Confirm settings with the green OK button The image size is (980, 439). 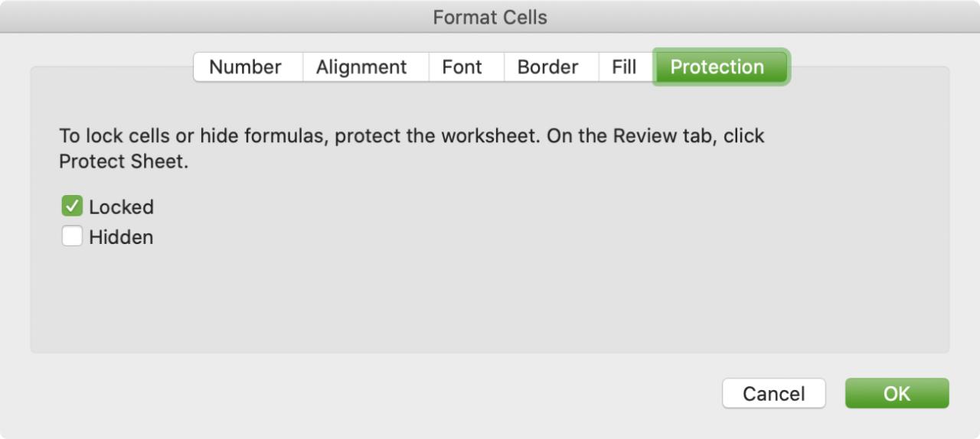897,394
